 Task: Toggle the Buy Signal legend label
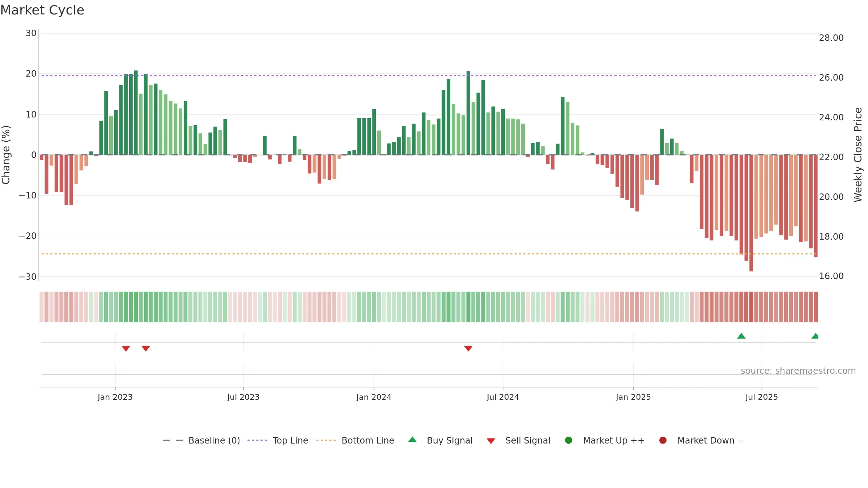click(x=450, y=440)
